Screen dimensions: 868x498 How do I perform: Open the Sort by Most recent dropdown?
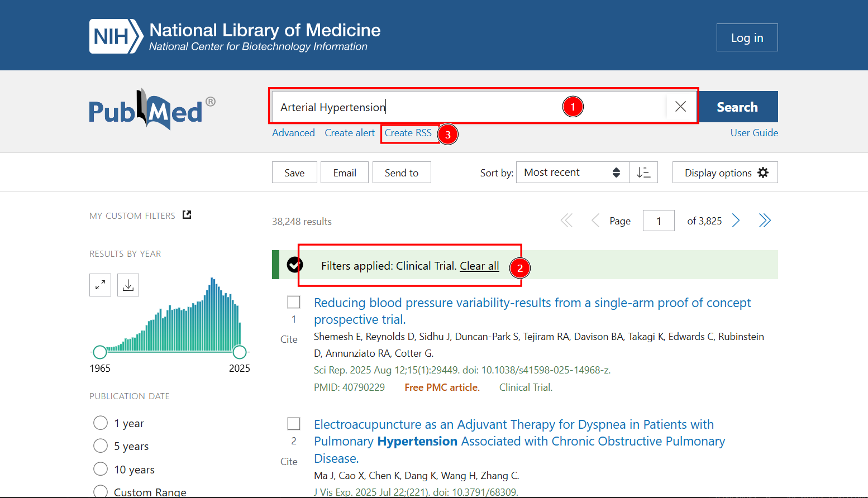point(573,173)
